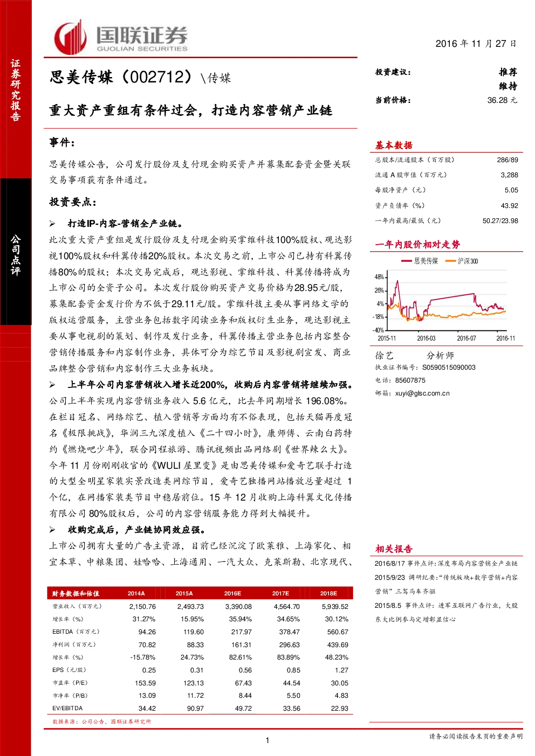
Task: Open the related report dated 2016/8/17
Action: (x=446, y=564)
